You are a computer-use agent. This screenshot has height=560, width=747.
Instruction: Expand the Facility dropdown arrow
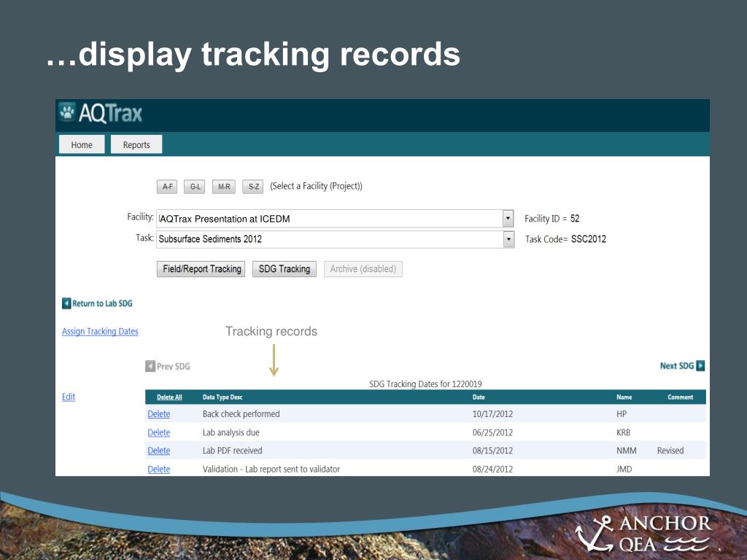point(508,219)
